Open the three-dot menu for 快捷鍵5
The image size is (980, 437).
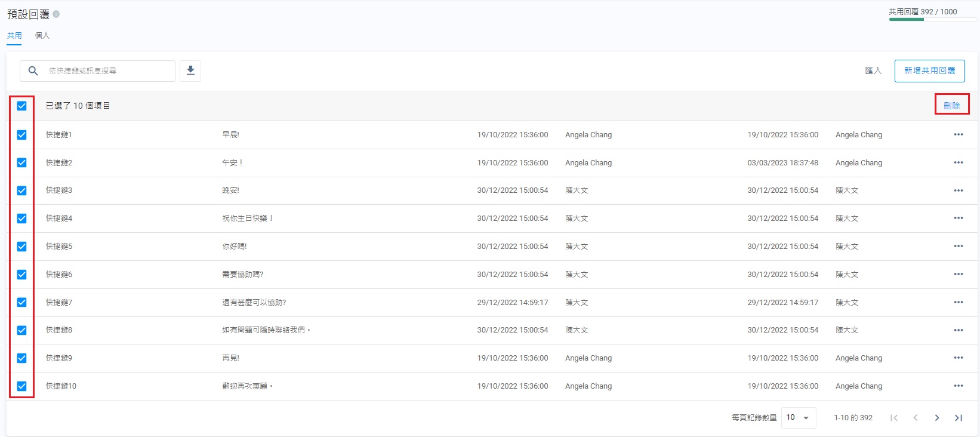(958, 246)
